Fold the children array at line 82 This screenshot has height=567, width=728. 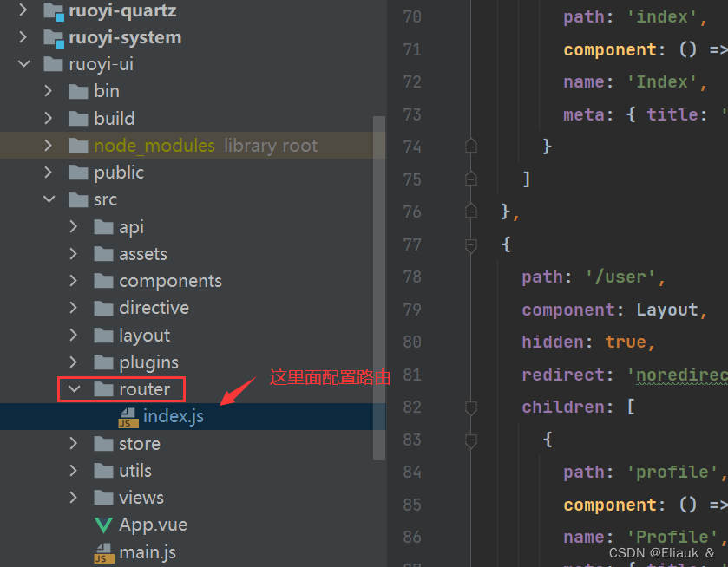[x=471, y=407]
